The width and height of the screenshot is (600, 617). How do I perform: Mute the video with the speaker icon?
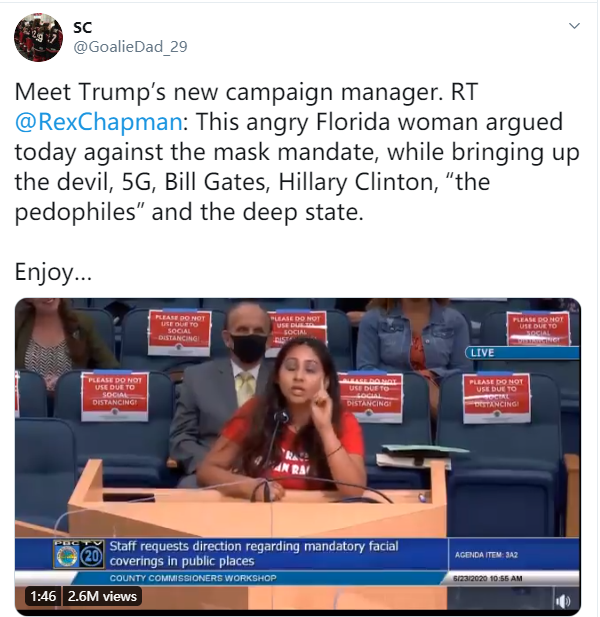click(563, 601)
